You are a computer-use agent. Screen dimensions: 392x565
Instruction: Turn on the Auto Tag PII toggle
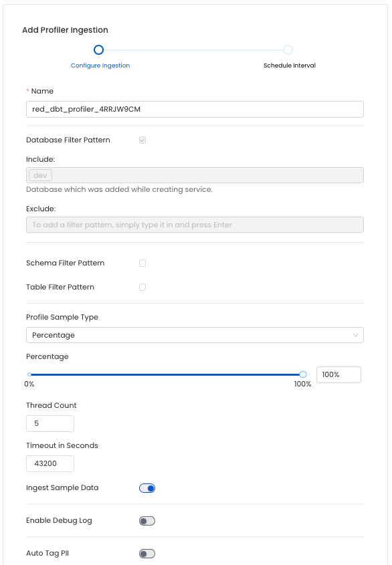tap(146, 553)
